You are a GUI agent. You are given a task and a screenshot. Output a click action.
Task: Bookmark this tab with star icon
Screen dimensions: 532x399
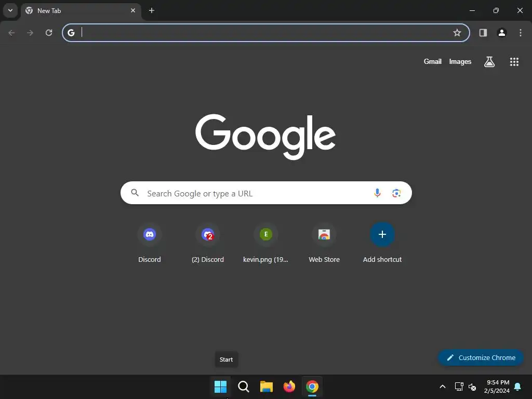[x=457, y=33]
